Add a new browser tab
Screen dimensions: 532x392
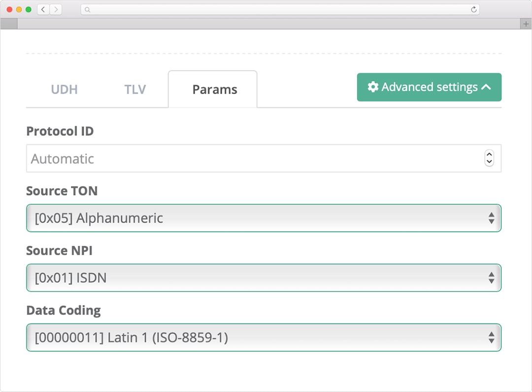(526, 24)
